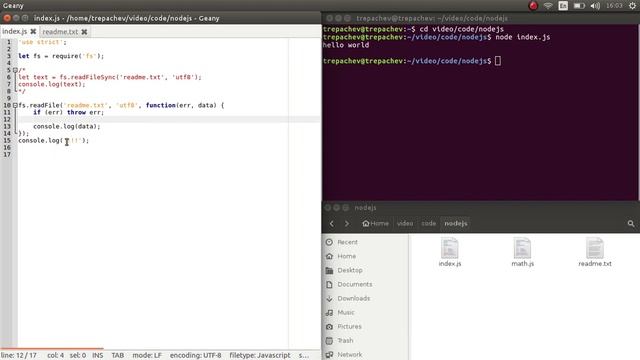
Task: Collapse the fs.readFile fold at line 10
Action: tap(15, 105)
